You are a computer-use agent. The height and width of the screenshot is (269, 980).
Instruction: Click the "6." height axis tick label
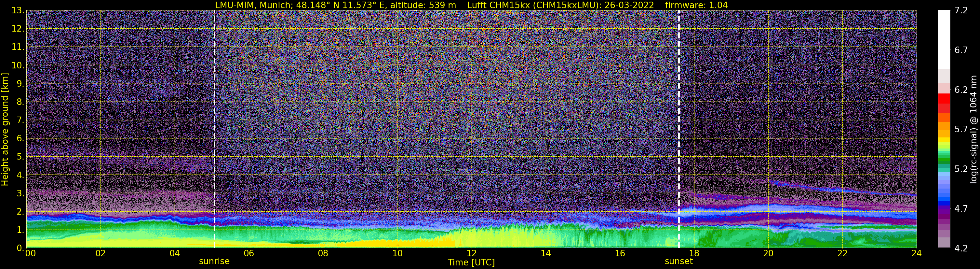click(x=20, y=139)
